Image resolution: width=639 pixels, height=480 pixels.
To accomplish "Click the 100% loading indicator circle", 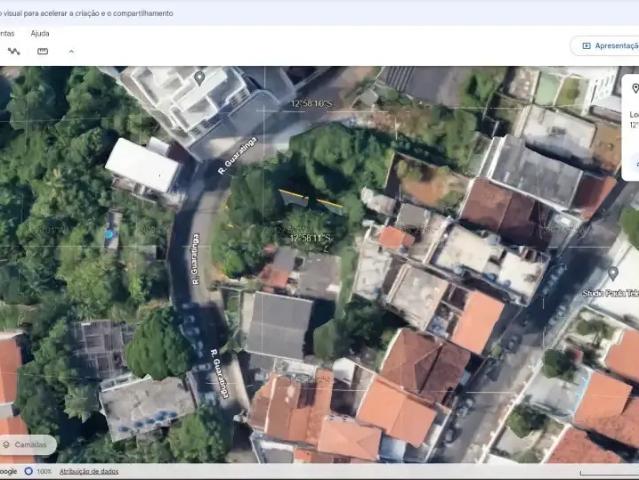I will click(x=29, y=471).
